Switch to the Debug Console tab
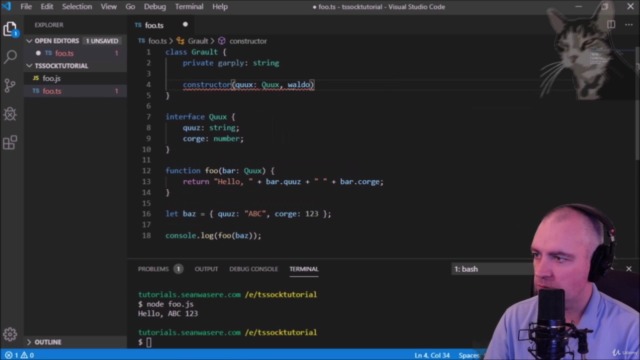This screenshot has width=640, height=360. click(253, 269)
